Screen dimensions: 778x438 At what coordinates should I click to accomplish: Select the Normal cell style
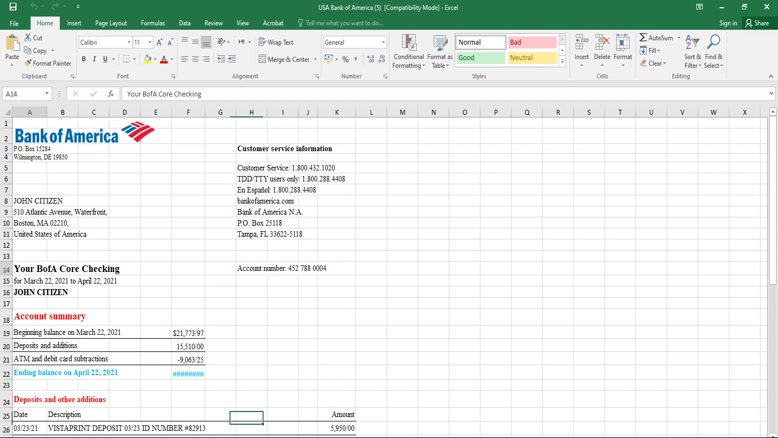tap(480, 42)
